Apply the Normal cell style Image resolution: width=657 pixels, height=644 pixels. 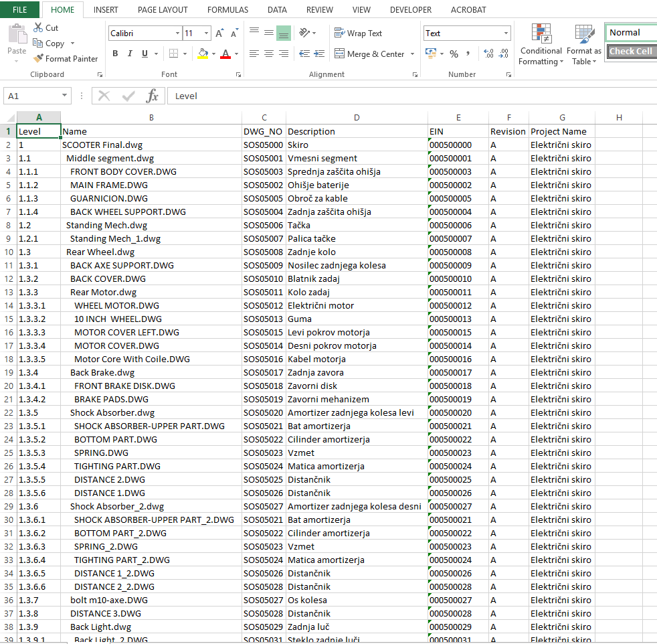[632, 32]
